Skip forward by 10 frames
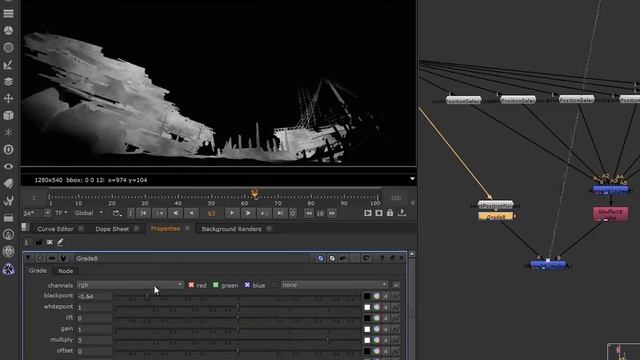The height and width of the screenshot is (360, 640). pos(332,213)
